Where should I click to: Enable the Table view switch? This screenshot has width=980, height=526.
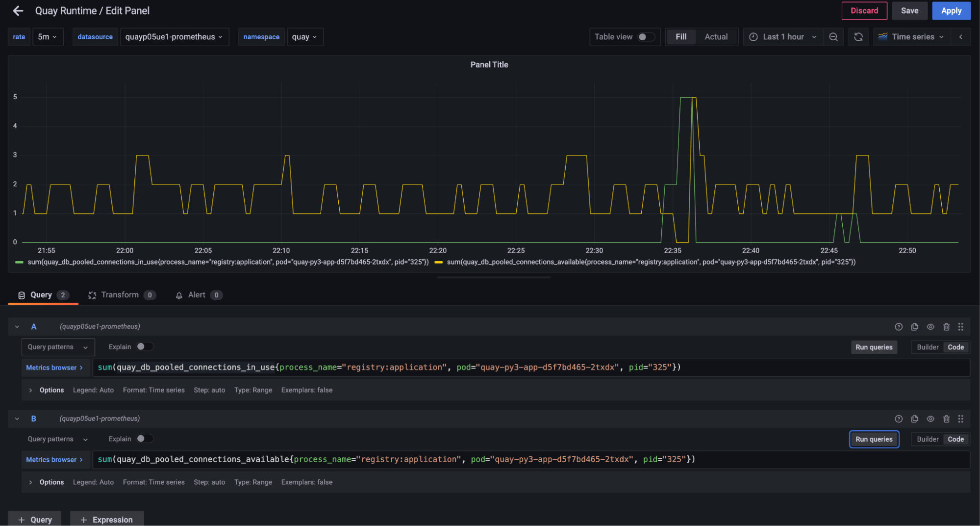click(645, 37)
